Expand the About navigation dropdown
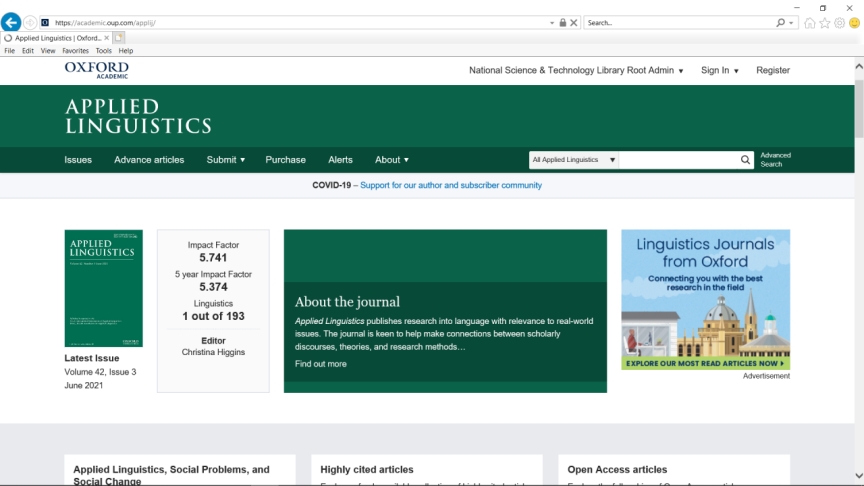 tap(391, 160)
